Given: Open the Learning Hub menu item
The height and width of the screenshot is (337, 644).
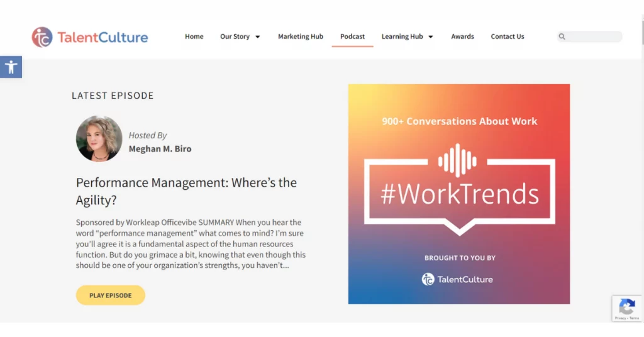Looking at the screenshot, I should 402,36.
